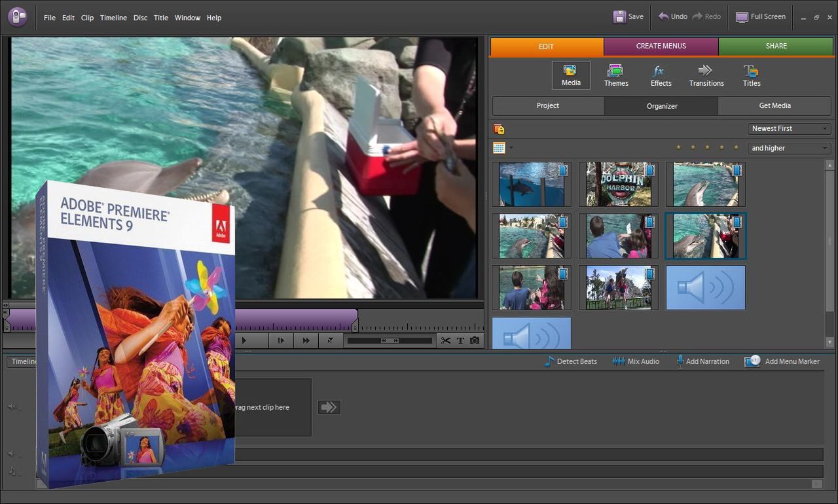Open the Help menu

pos(214,18)
